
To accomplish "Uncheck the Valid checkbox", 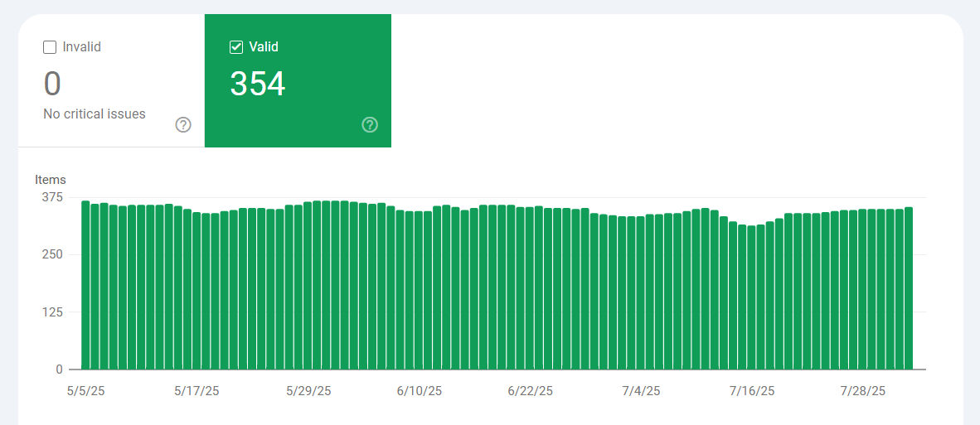I will pyautogui.click(x=236, y=47).
